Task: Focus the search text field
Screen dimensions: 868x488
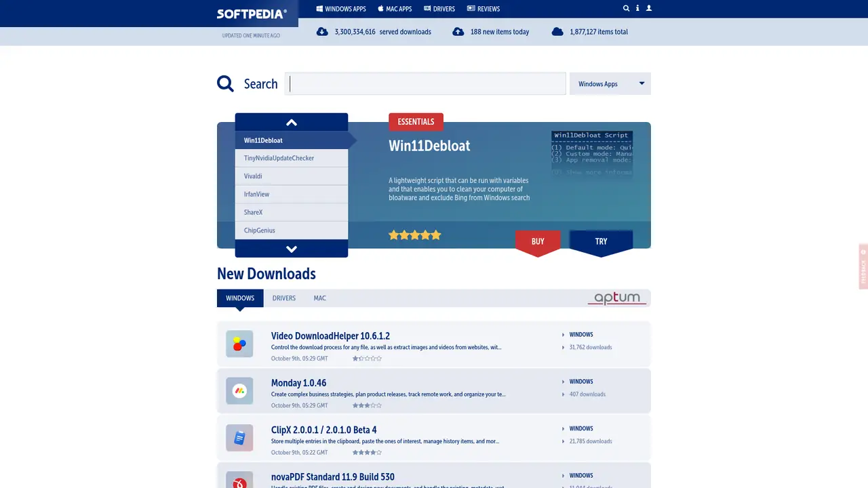Action: pos(425,84)
